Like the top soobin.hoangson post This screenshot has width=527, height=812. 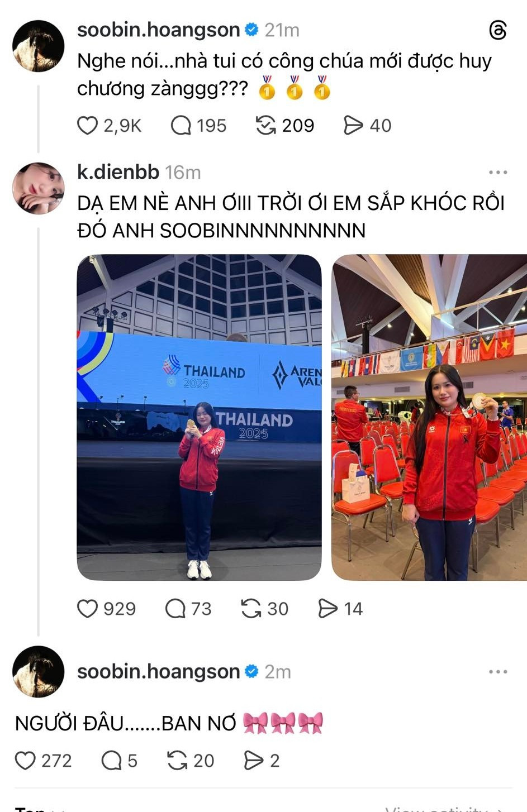[x=87, y=126]
